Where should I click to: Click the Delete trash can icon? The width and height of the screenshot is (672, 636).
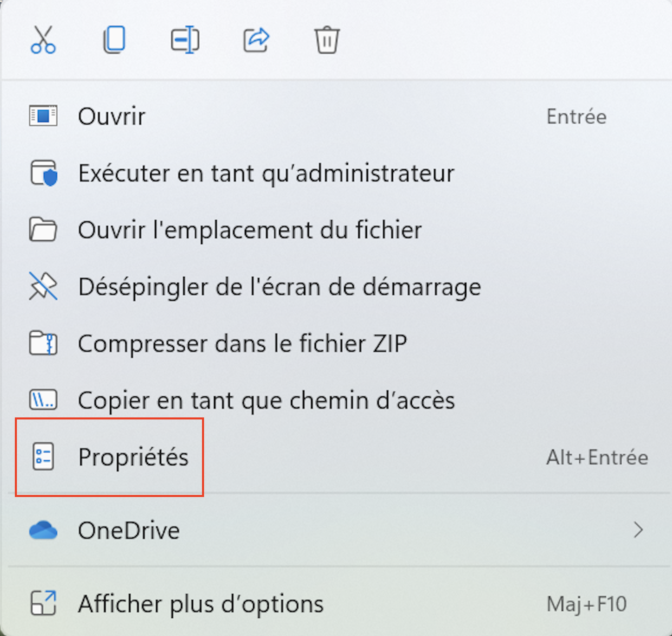point(327,40)
